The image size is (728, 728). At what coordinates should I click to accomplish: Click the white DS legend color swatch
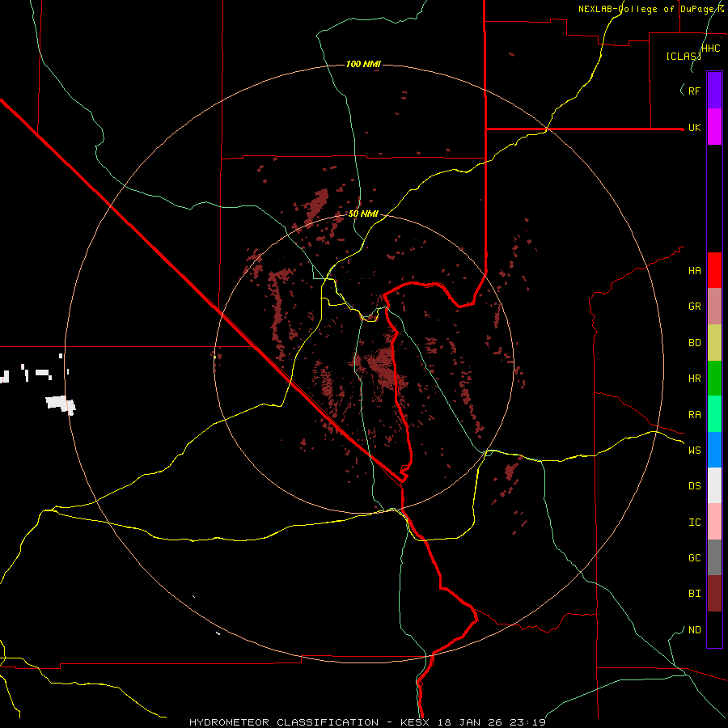pyautogui.click(x=714, y=485)
